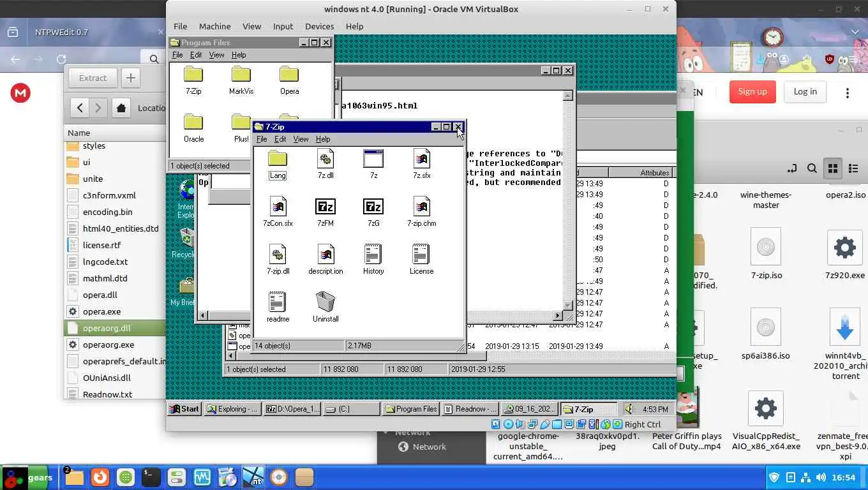The width and height of the screenshot is (868, 490).
Task: Open the VirtualBox Devices menu
Action: pyautogui.click(x=319, y=26)
